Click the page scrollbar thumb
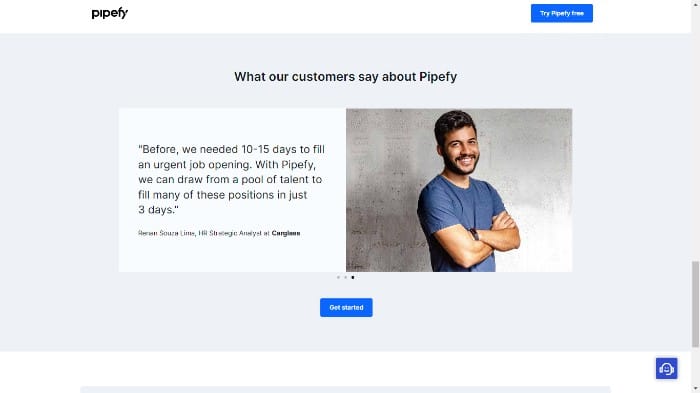Screen dimensions: 700x393 point(695,304)
